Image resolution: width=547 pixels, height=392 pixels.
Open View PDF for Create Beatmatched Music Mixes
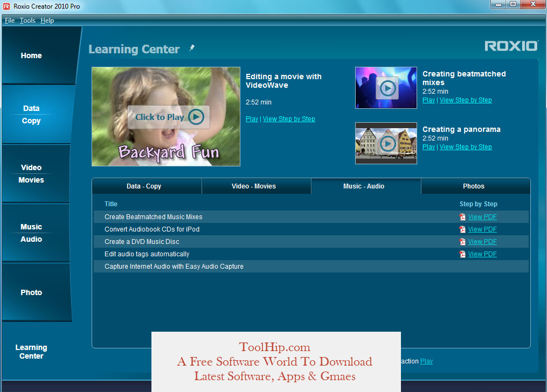482,217
